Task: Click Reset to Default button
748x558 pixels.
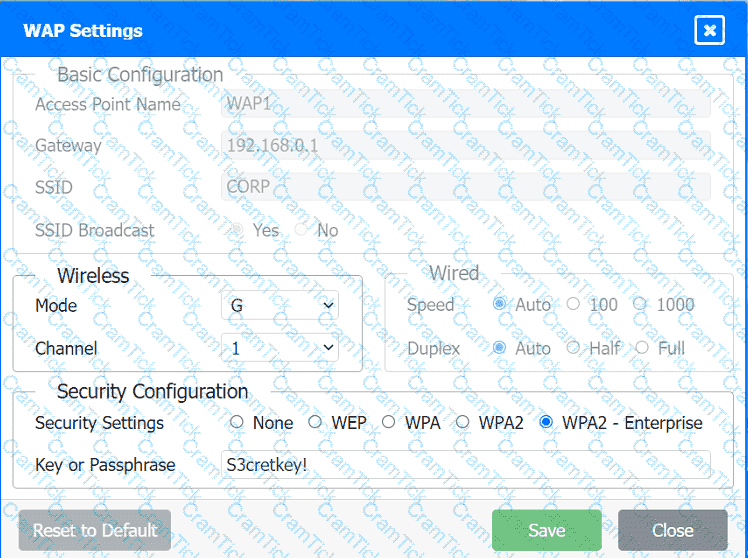Action: point(95,530)
